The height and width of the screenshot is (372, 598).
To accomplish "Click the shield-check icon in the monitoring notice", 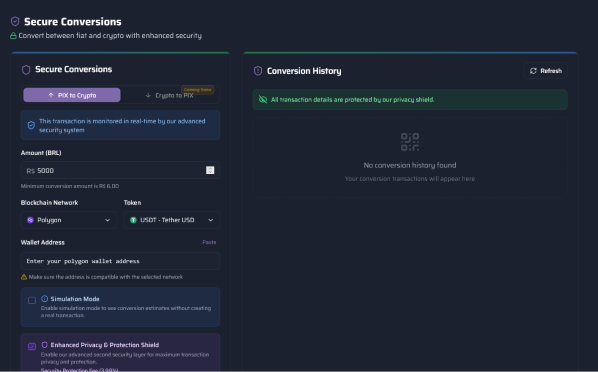I will pyautogui.click(x=31, y=125).
